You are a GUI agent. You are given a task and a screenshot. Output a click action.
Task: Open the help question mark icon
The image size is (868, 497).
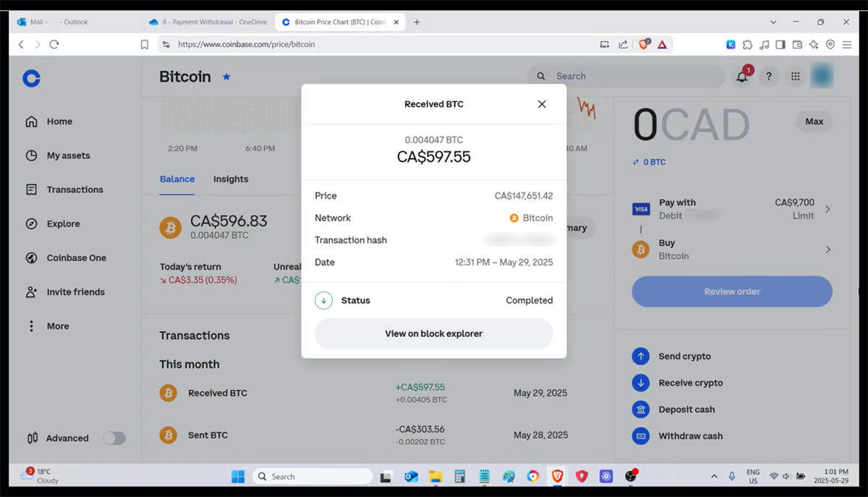coord(769,76)
